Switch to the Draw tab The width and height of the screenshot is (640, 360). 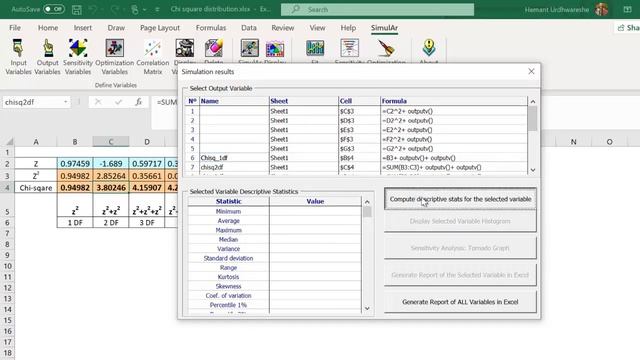tap(116, 28)
